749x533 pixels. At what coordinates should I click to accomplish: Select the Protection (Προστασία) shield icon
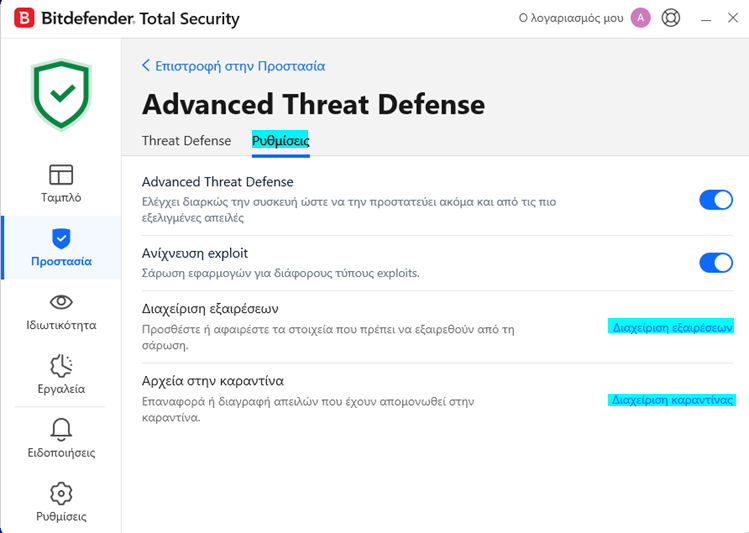pyautogui.click(x=61, y=239)
